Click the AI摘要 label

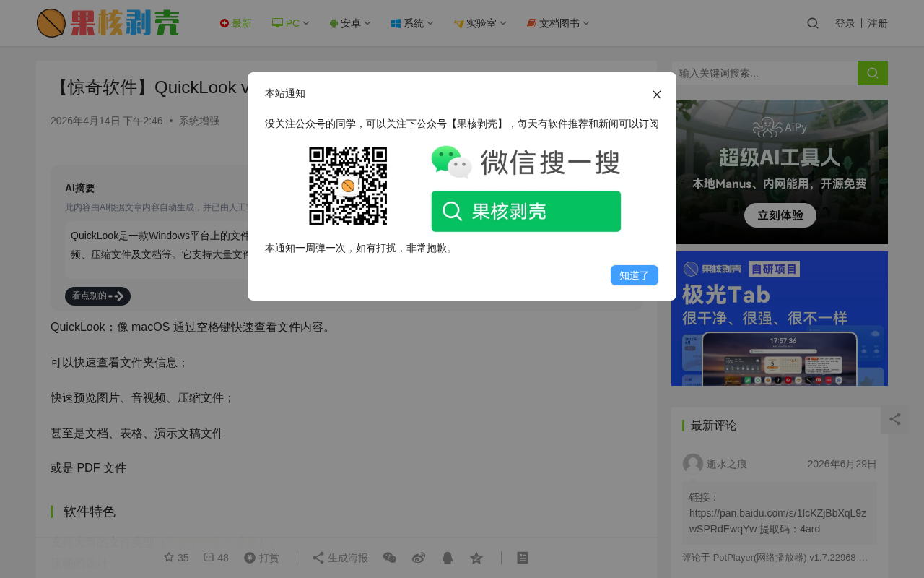point(80,188)
